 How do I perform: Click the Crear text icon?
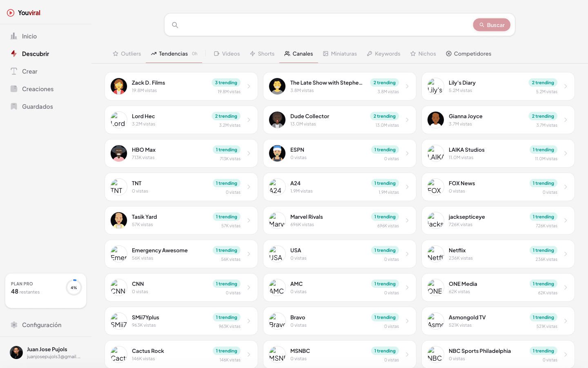tap(14, 72)
